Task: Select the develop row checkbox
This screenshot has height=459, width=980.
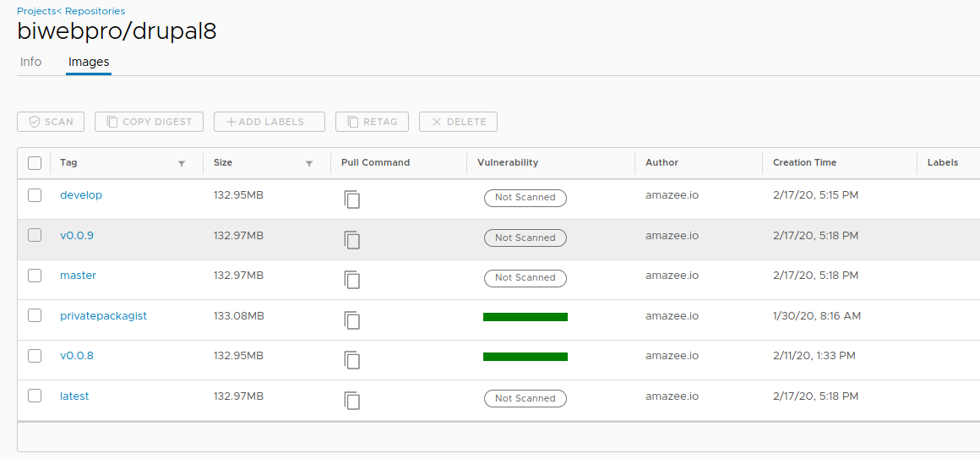Action: tap(35, 195)
